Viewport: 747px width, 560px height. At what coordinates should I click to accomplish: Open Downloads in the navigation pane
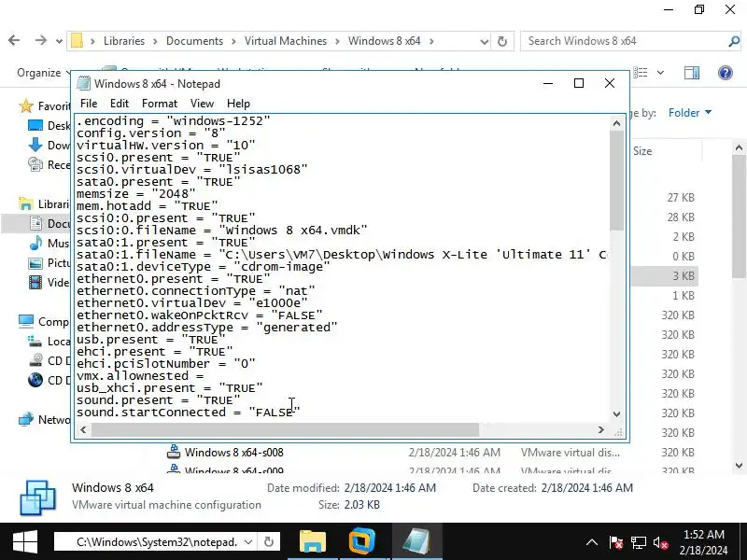(49, 146)
